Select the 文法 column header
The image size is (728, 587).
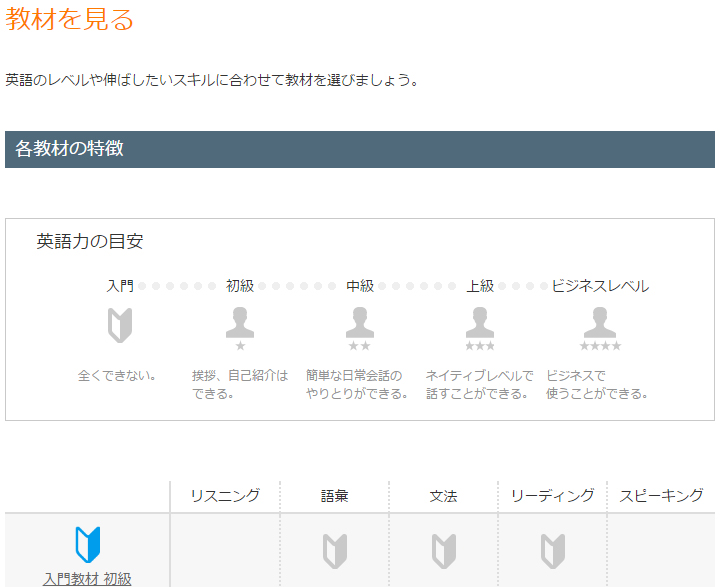point(443,496)
